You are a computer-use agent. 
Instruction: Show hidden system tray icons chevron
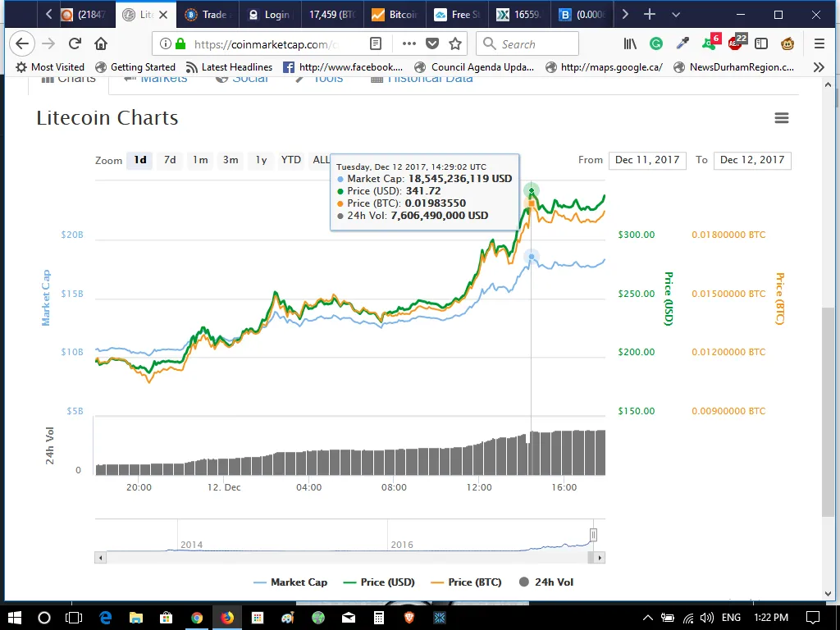click(x=648, y=618)
